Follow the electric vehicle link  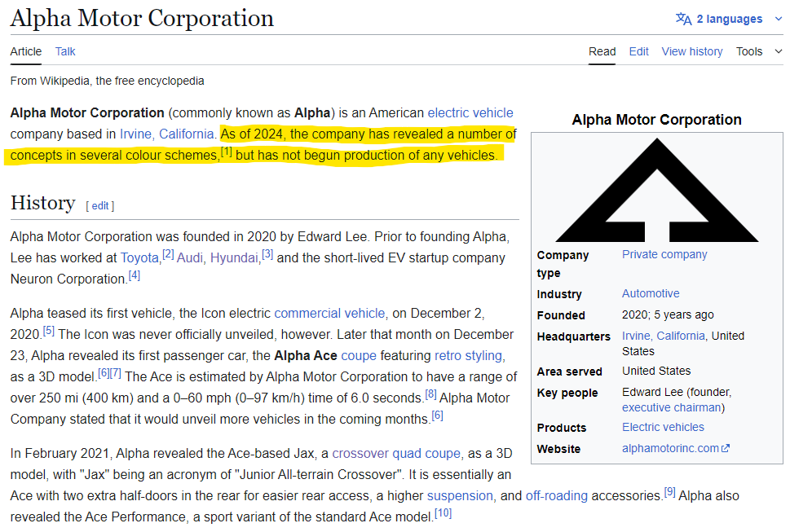tap(470, 112)
